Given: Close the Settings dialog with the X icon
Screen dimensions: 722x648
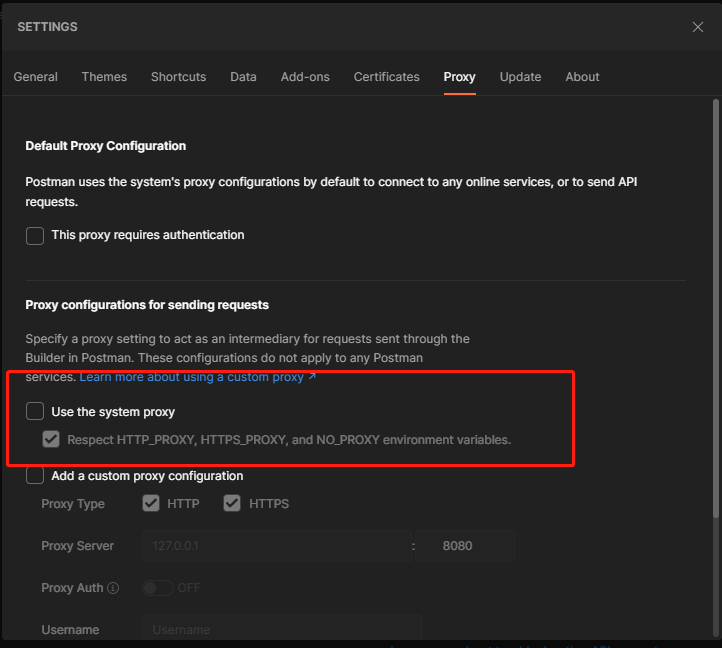Looking at the screenshot, I should pyautogui.click(x=698, y=27).
